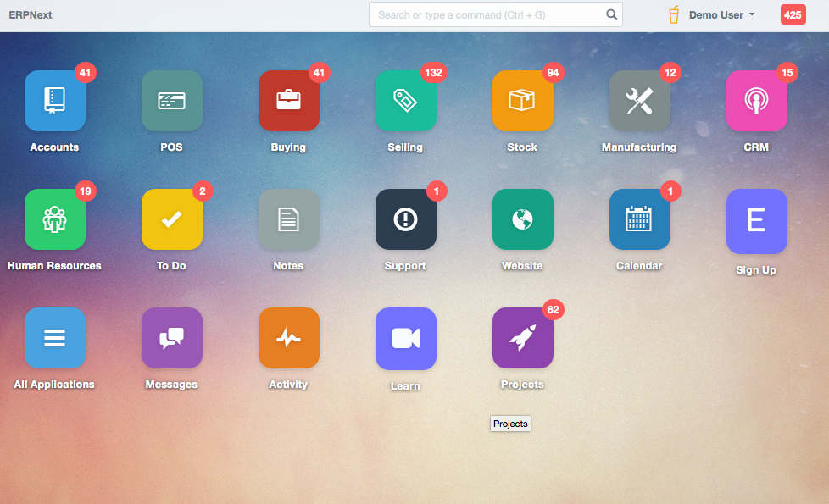
Task: Open the CRM broadcast icon
Action: 757,101
